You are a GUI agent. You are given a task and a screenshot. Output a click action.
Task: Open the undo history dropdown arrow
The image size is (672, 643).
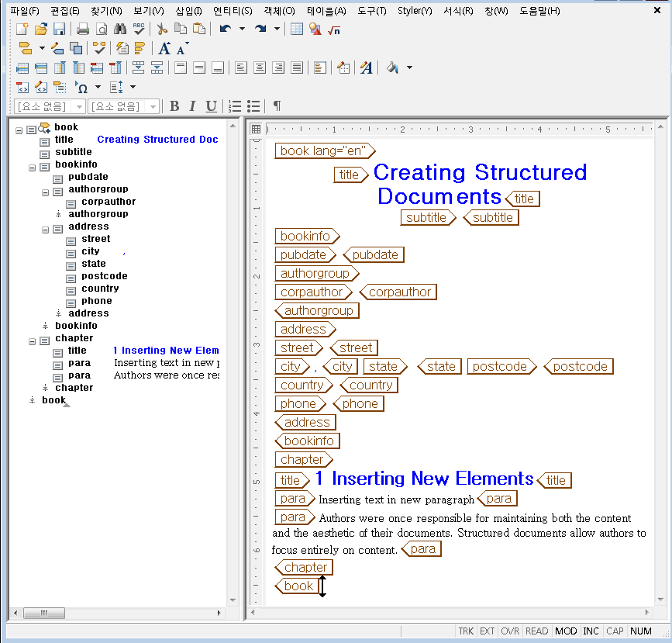pyautogui.click(x=242, y=29)
